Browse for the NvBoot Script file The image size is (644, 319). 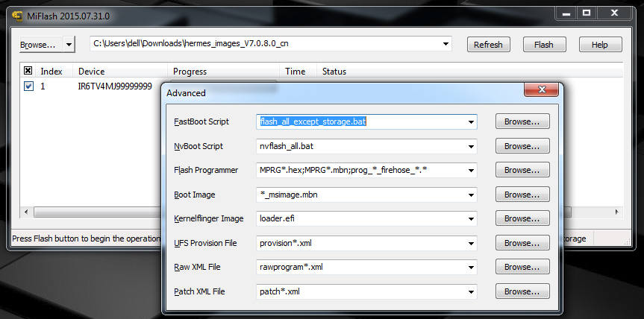pyautogui.click(x=522, y=146)
